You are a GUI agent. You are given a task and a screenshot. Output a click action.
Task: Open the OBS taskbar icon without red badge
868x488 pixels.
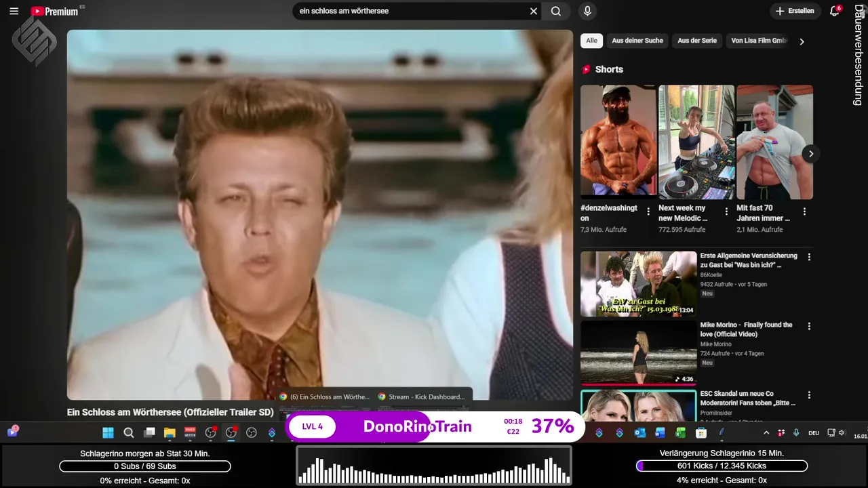(x=252, y=432)
